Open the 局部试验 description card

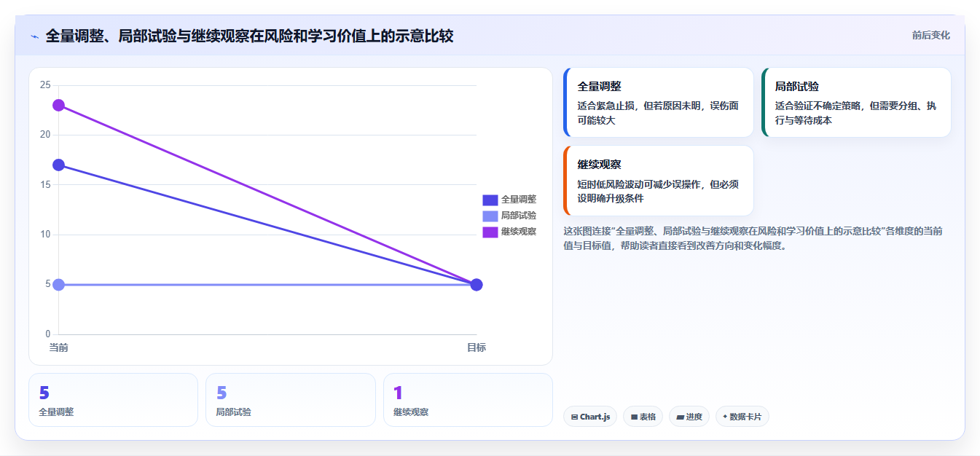point(856,103)
